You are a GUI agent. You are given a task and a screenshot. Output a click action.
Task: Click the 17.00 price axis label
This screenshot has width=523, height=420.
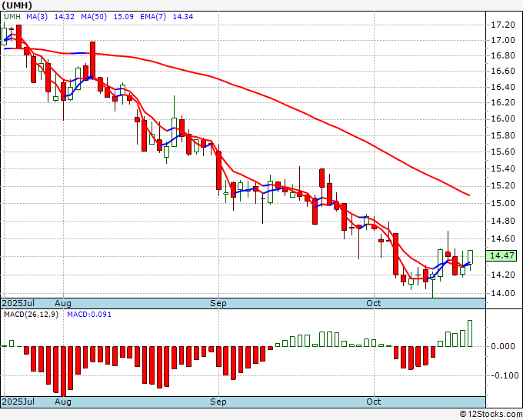[x=503, y=40]
